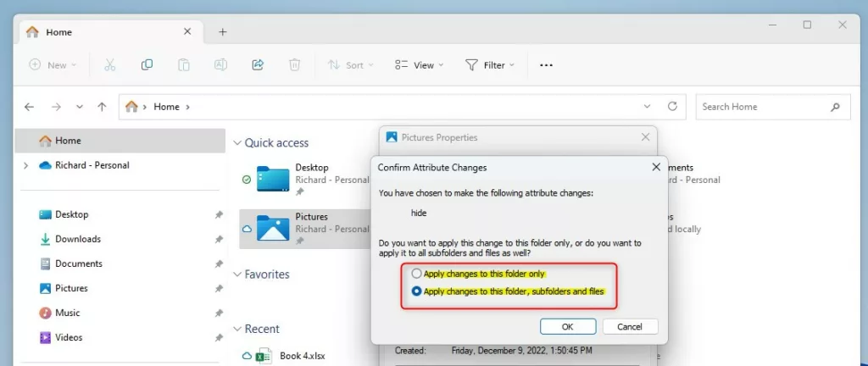Select the Home tab
This screenshot has width=868, height=366.
coord(111,32)
